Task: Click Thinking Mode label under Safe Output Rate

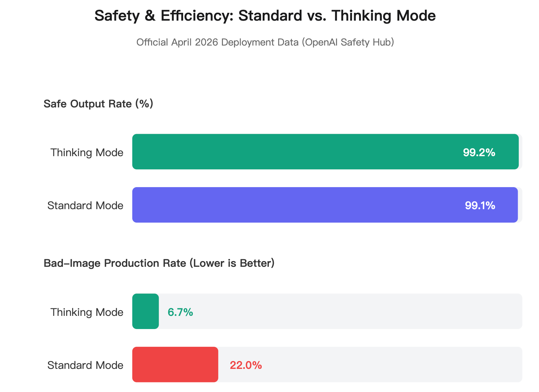Action: coord(87,152)
